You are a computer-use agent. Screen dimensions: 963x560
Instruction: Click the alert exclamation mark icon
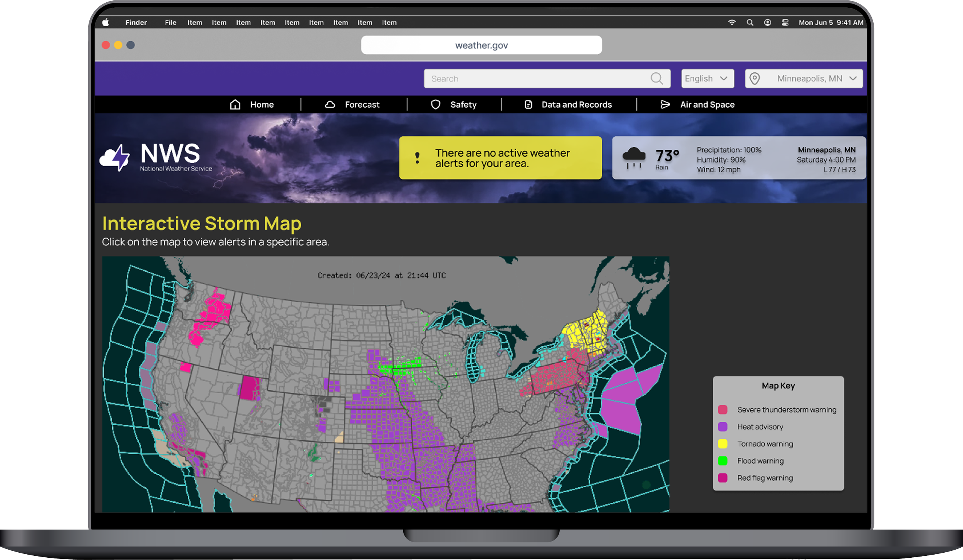pyautogui.click(x=417, y=158)
